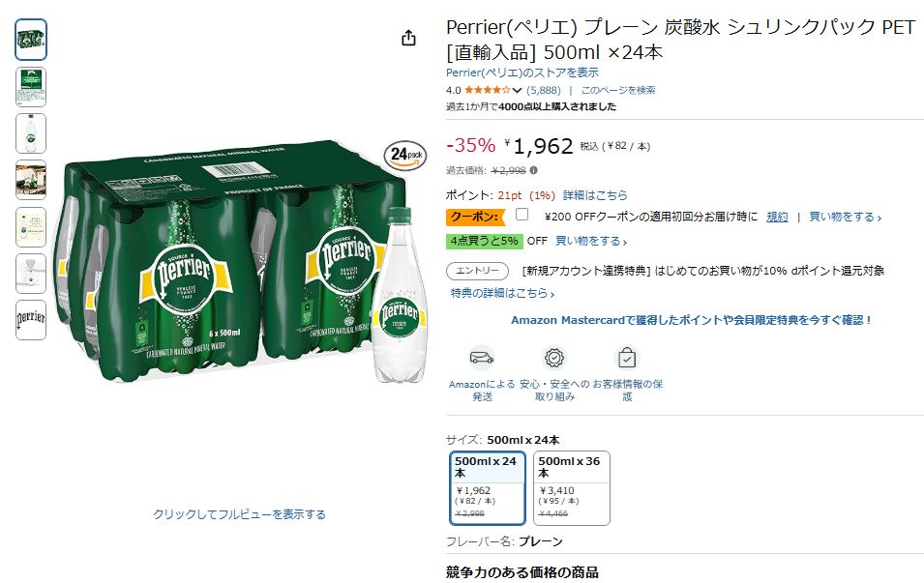
Task: Click the customer info protection bag icon
Action: pos(627,358)
